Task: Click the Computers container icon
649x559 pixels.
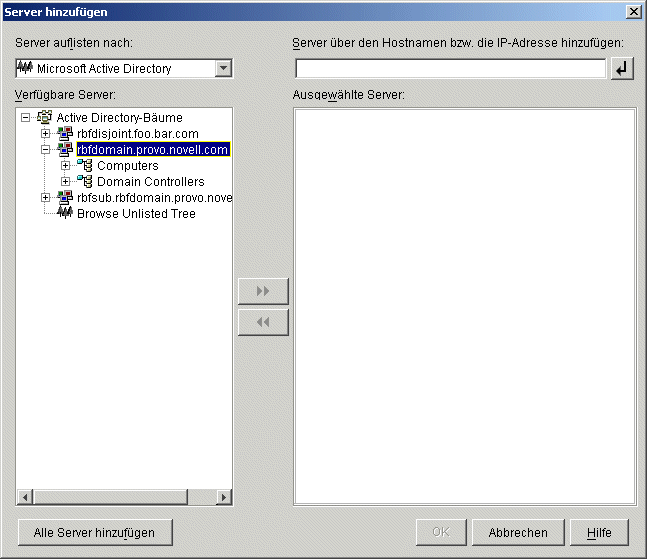Action: (85, 165)
